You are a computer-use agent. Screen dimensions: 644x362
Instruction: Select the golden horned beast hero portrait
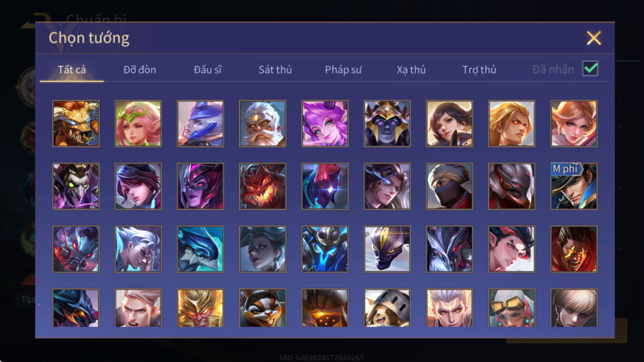pyautogui.click(x=76, y=124)
